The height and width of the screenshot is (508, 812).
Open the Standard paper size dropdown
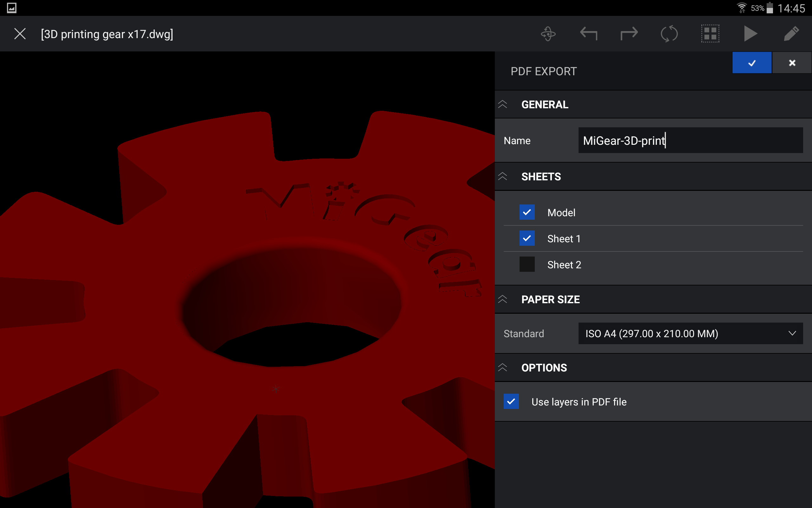[x=691, y=333]
